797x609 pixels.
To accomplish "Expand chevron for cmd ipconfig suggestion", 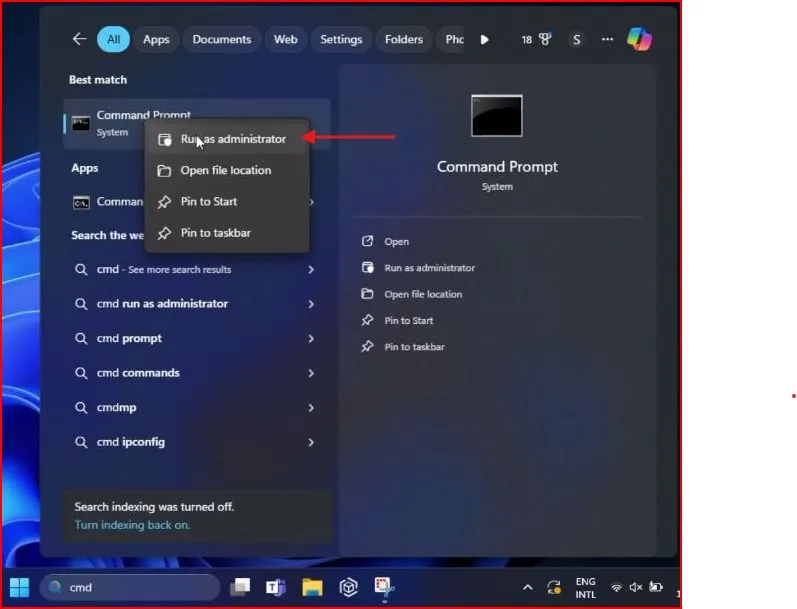I will click(x=311, y=442).
